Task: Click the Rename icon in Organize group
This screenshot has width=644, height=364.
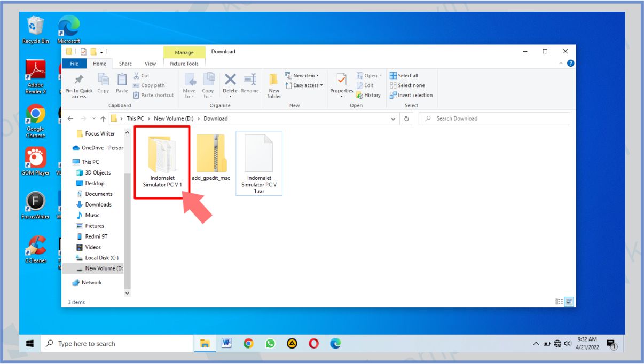Action: (x=249, y=83)
